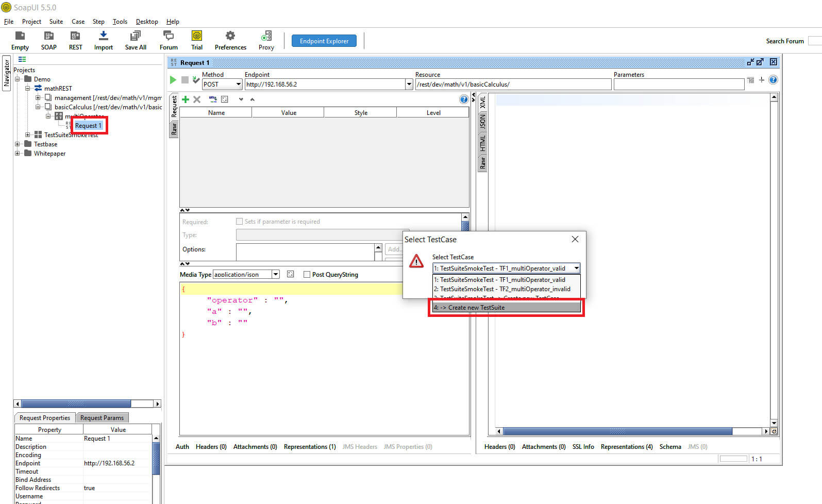Open the Method POST dropdown
822x504 pixels.
coord(222,84)
